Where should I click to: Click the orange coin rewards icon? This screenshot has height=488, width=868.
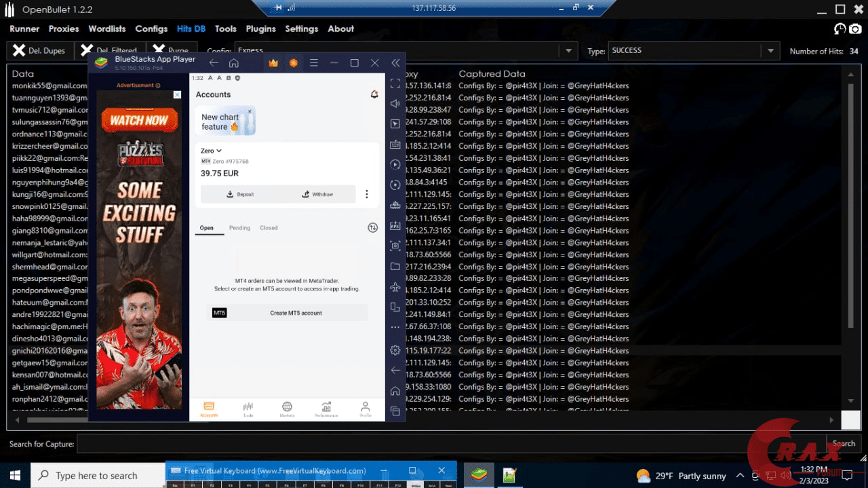coord(294,63)
